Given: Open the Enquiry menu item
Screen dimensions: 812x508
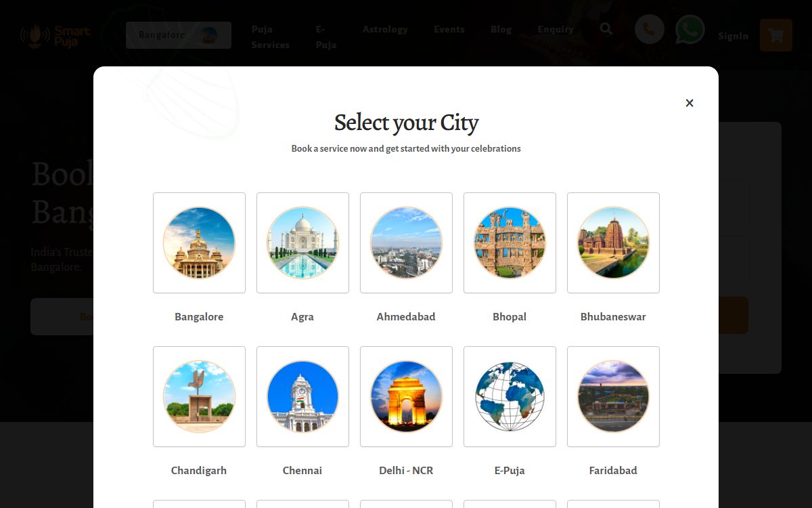Looking at the screenshot, I should (556, 30).
